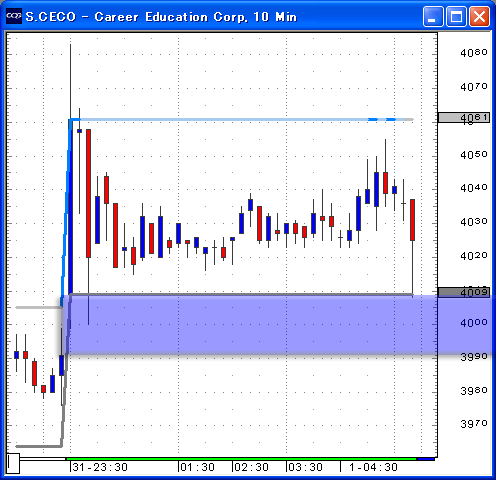Image resolution: width=496 pixels, height=480 pixels.
Task: Select the 4009 highlighted price marker
Action: point(464,292)
